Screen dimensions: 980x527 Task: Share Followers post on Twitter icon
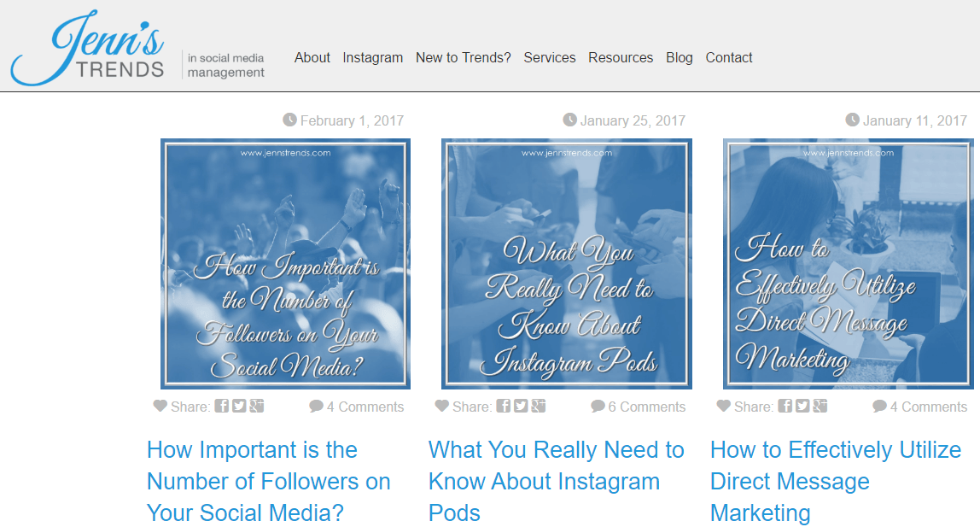(x=239, y=407)
